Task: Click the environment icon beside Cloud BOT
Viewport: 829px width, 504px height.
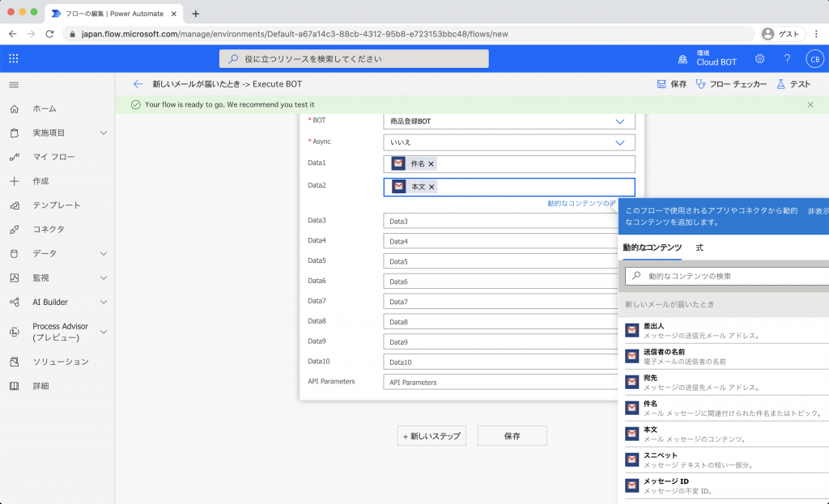Action: coord(682,59)
